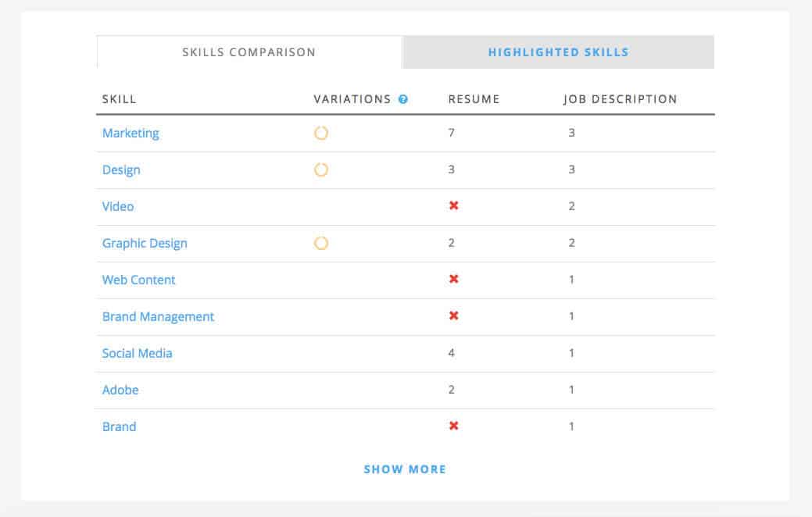The width and height of the screenshot is (812, 517).
Task: Open the Brand Management skill link
Action: [x=158, y=316]
